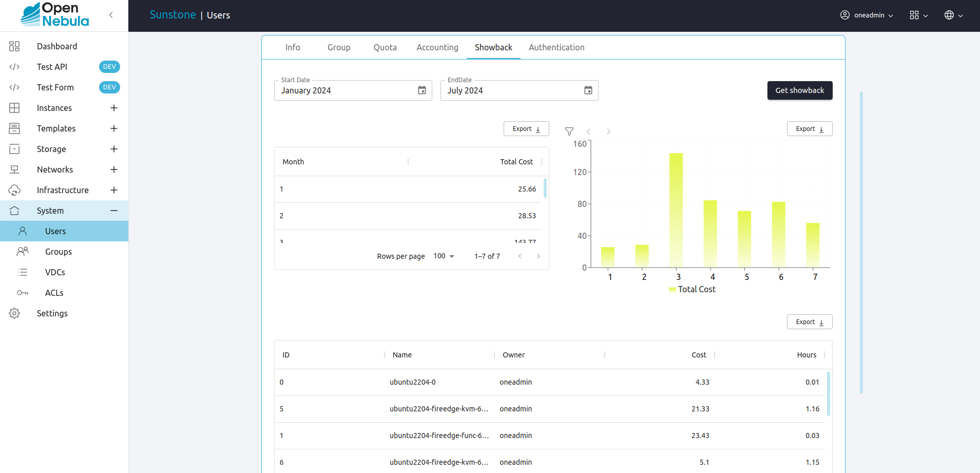Click the monthly table scrollbar thumb
This screenshot has height=473, width=980.
point(545,187)
